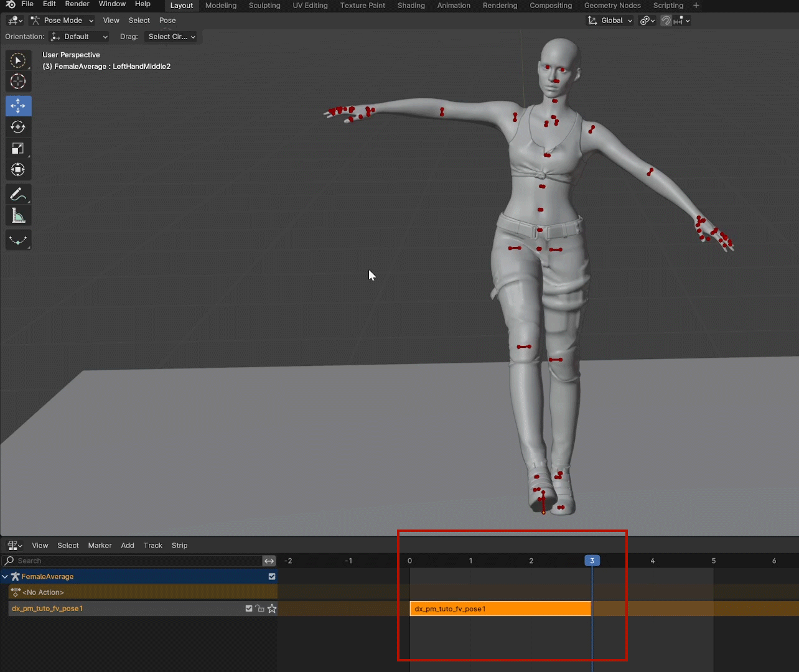799x672 pixels.
Task: Mute the dx_pm_tuto_fv_pose1 track checkbox
Action: click(x=249, y=609)
